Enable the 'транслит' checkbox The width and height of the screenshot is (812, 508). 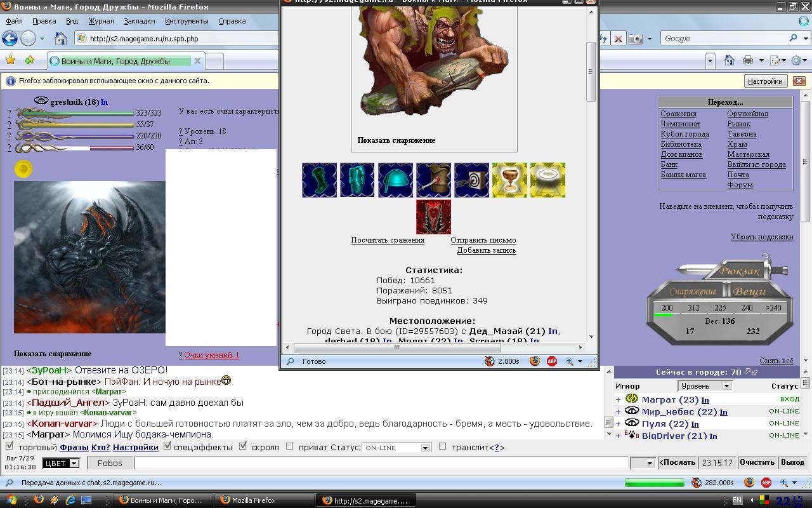click(443, 446)
